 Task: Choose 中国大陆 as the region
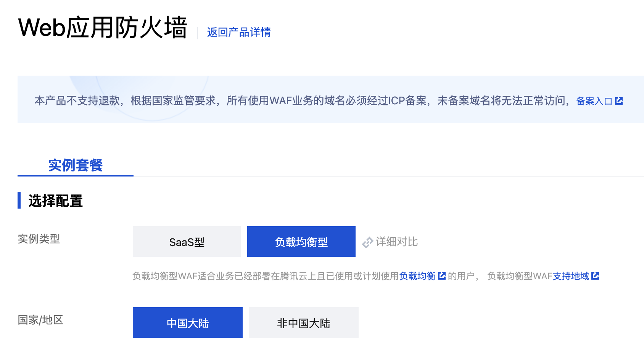coord(188,323)
